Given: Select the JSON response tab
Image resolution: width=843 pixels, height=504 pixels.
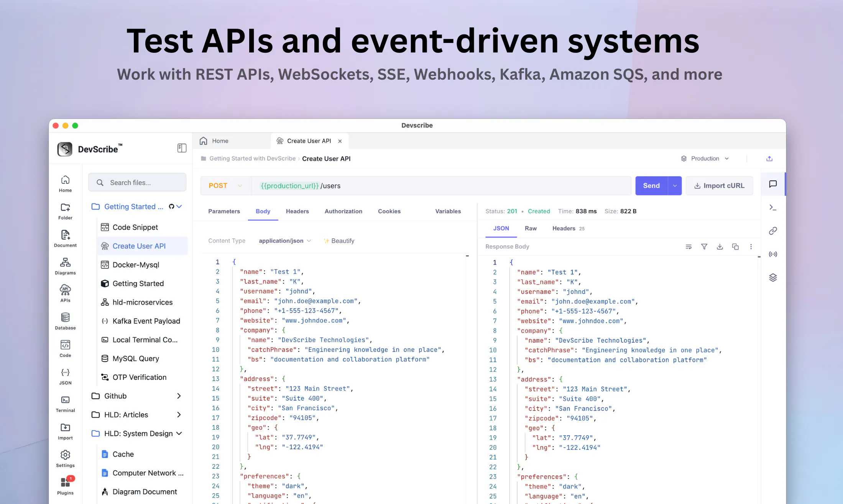Looking at the screenshot, I should 501,229.
